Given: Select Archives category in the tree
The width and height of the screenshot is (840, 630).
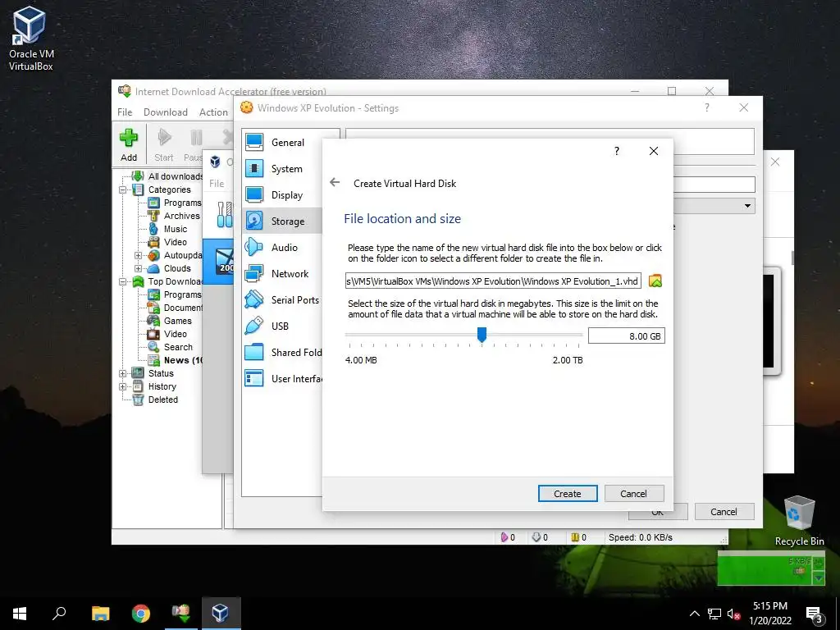Looking at the screenshot, I should tap(174, 216).
